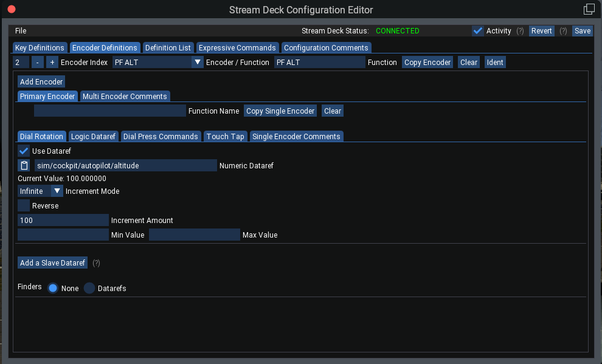Click the Encoder Index number field
This screenshot has width=602, height=364.
(21, 62)
